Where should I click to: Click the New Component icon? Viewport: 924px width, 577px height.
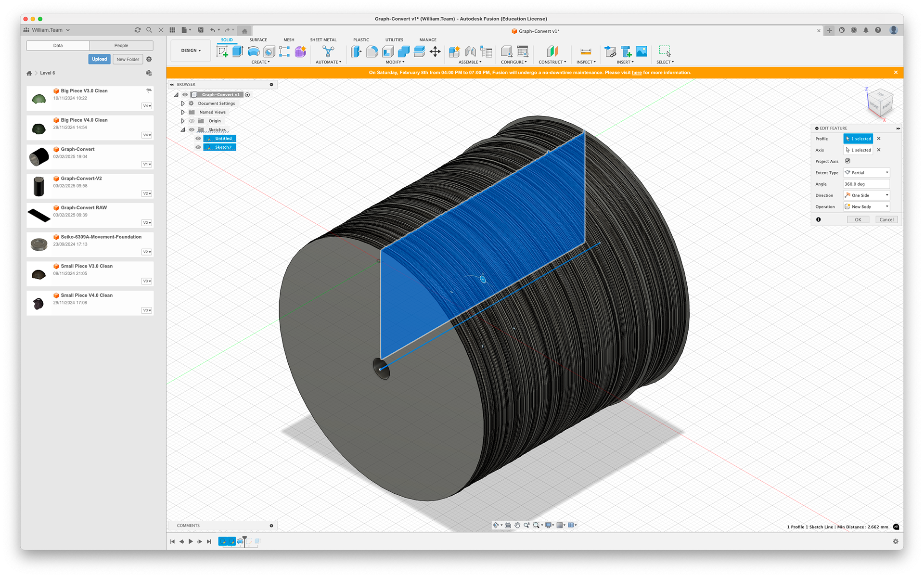tap(454, 51)
